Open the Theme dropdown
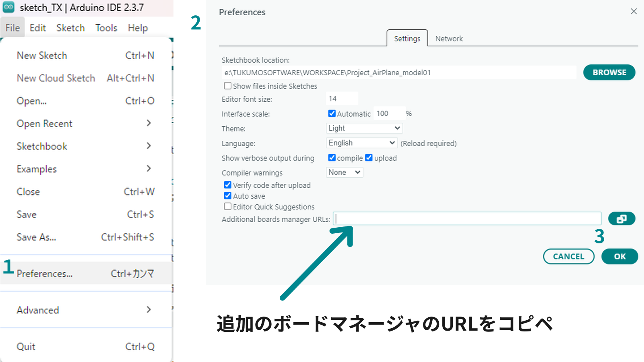 click(363, 128)
